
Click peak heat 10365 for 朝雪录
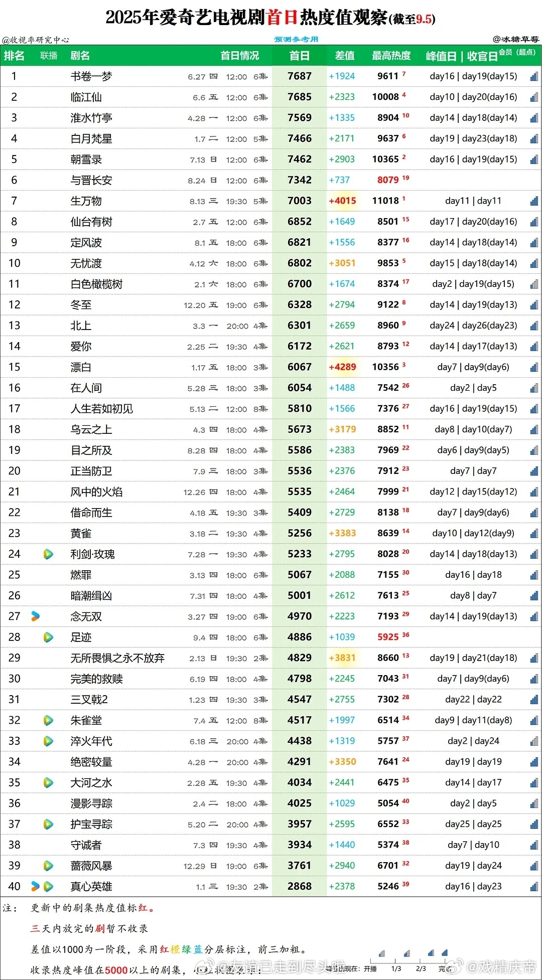coord(385,159)
